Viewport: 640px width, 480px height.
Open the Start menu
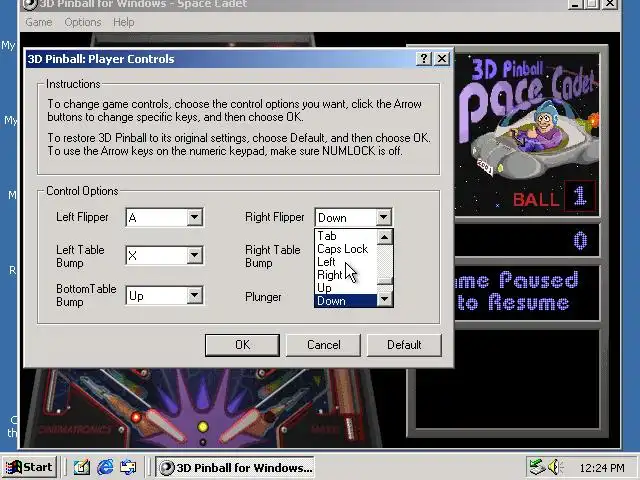point(29,467)
